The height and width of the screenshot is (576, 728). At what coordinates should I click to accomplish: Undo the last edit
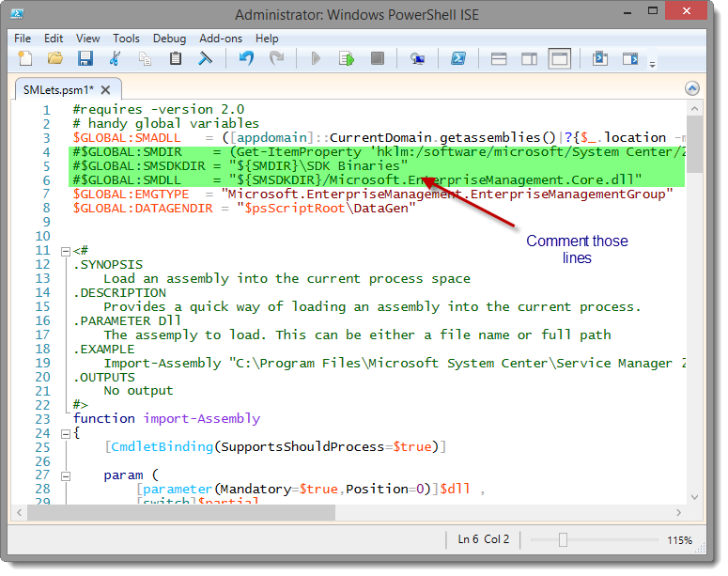tap(246, 58)
